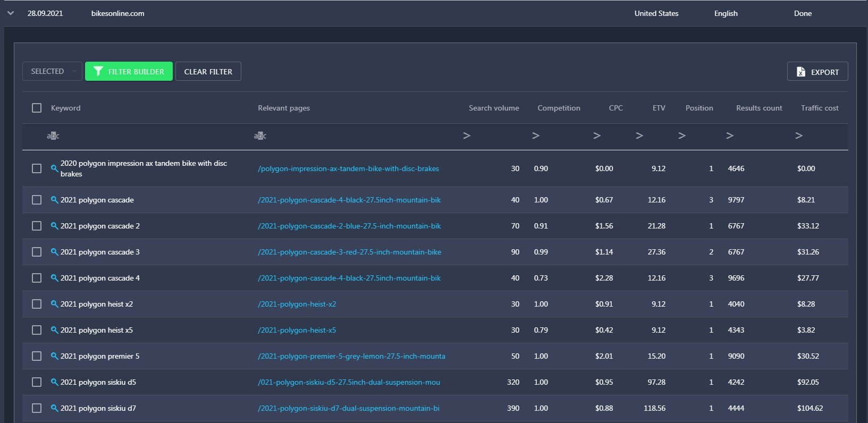Click magnifier icon beside '2021 polygon heist x2'

click(x=54, y=304)
